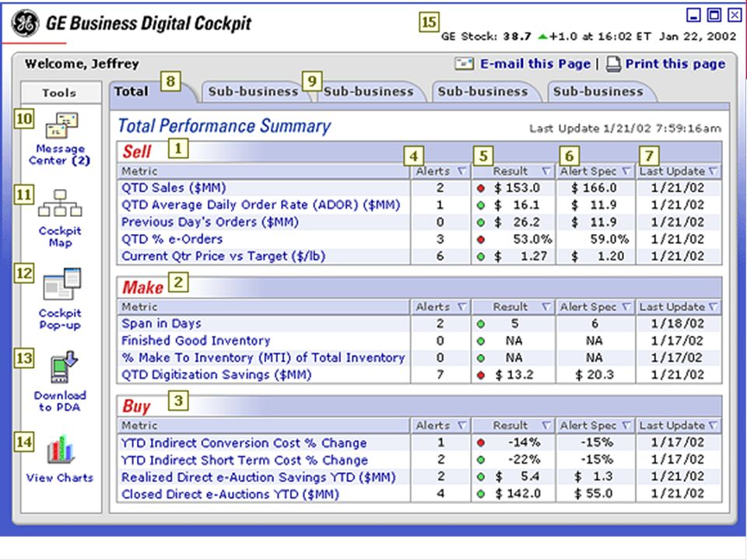
Task: Click red status dot for QTD Digitization Savings
Action: click(x=481, y=375)
